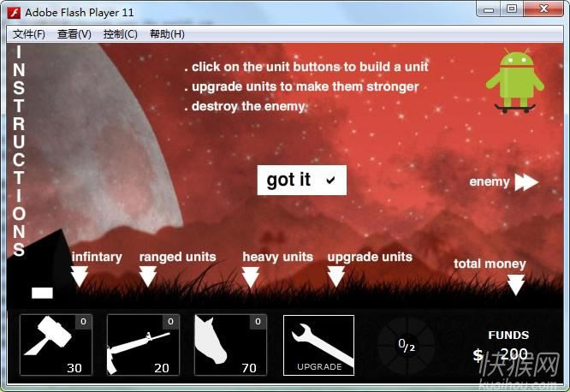Click the arrow below upgrade units label
Screen dimensions: 570x392
coord(336,276)
